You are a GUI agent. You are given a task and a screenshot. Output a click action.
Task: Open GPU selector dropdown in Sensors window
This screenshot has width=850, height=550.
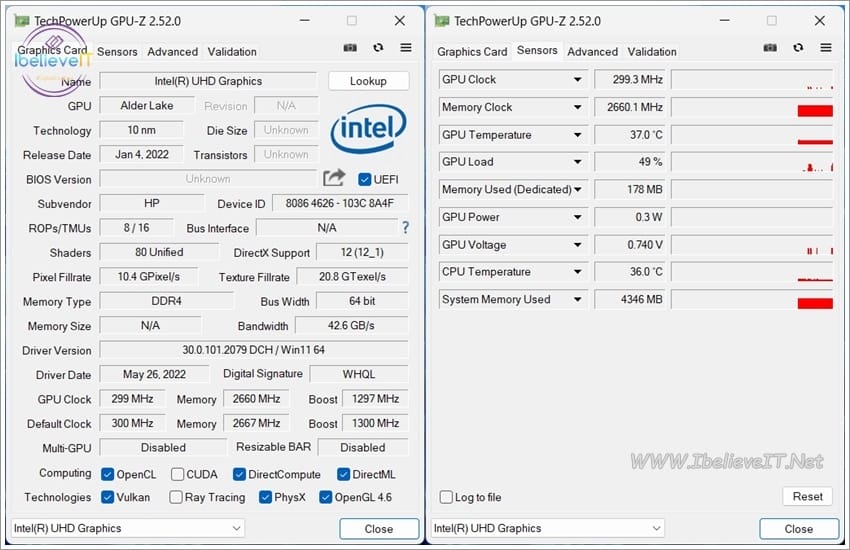548,528
